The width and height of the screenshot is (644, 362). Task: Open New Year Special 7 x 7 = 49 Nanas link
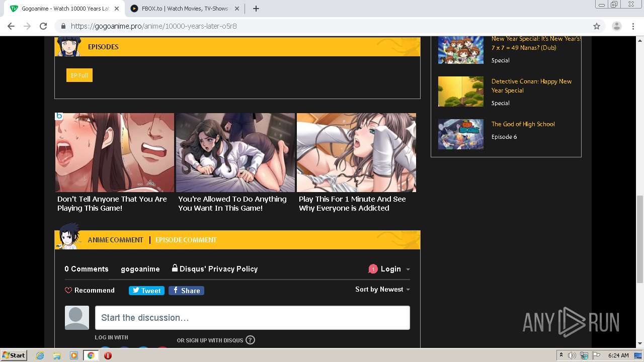tap(536, 43)
